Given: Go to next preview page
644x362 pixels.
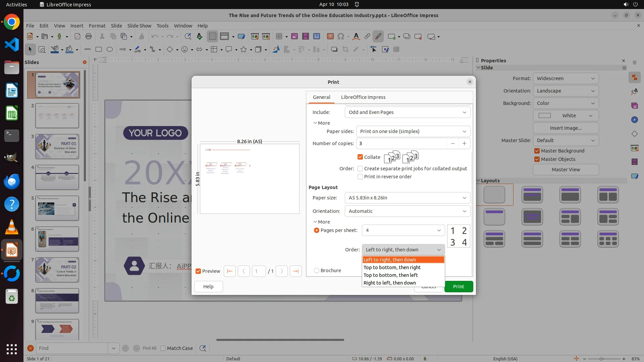Looking at the screenshot, I should tap(282, 271).
